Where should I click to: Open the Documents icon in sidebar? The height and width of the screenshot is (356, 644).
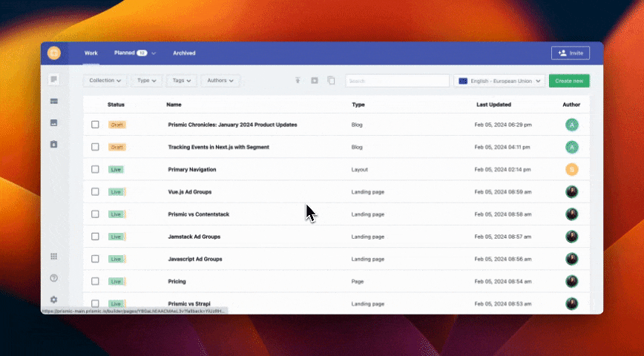pyautogui.click(x=54, y=79)
